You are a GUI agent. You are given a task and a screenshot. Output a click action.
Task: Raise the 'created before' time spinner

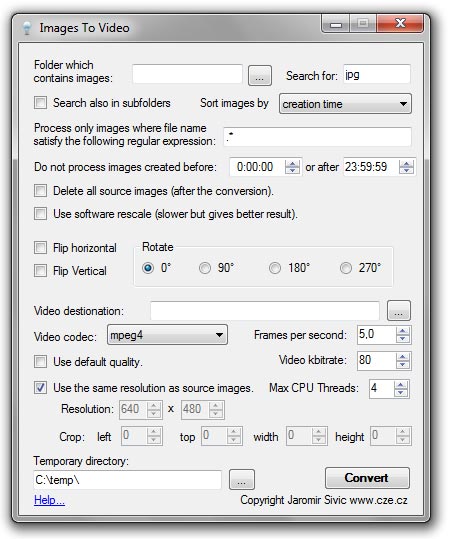[x=292, y=164]
